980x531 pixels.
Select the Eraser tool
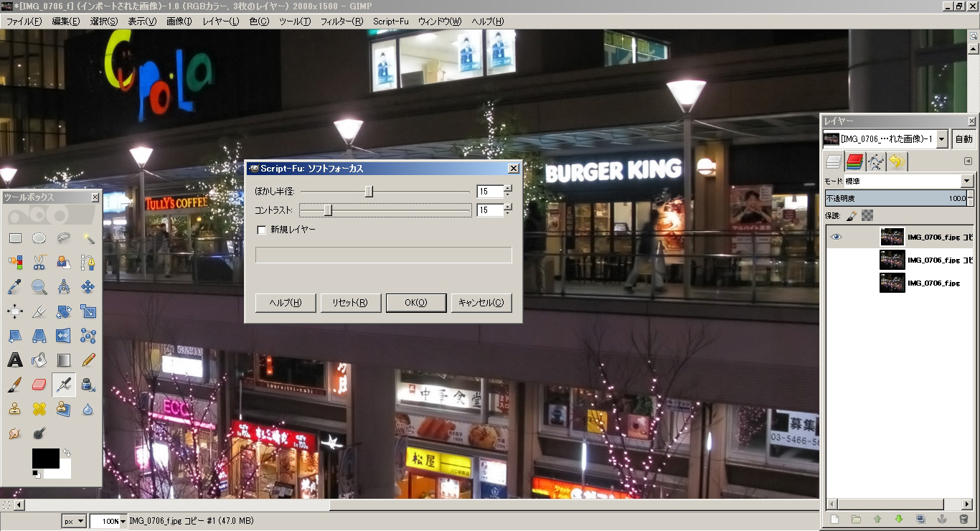pos(39,385)
